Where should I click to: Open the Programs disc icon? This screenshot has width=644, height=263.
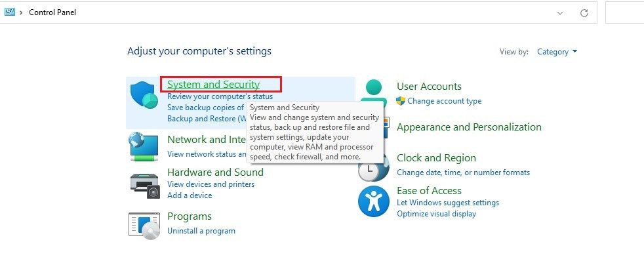[144, 226]
